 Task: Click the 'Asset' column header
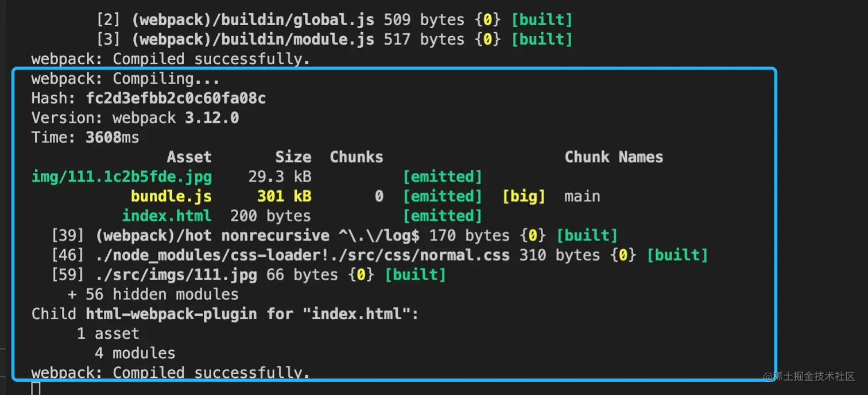tap(189, 157)
